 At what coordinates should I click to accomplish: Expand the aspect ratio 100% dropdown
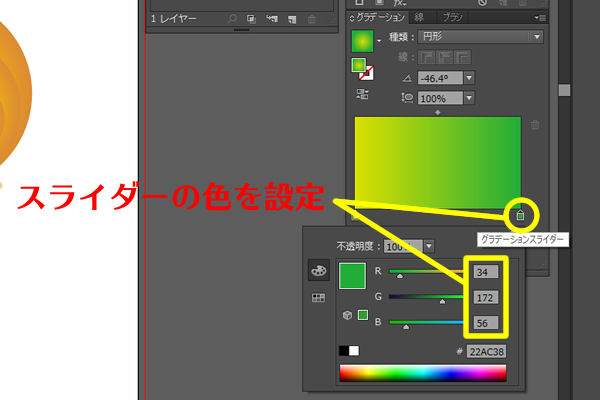pyautogui.click(x=468, y=98)
